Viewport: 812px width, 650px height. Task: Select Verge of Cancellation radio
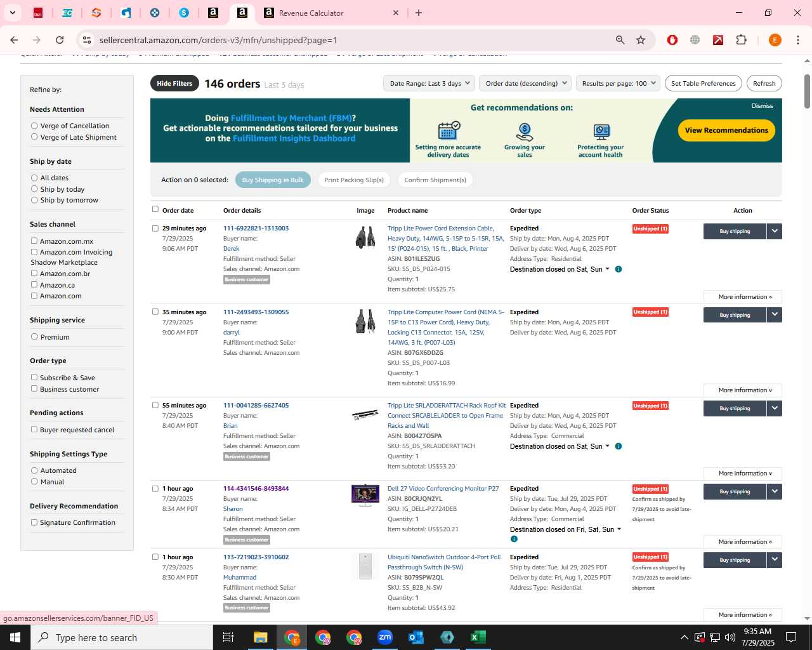click(x=34, y=126)
